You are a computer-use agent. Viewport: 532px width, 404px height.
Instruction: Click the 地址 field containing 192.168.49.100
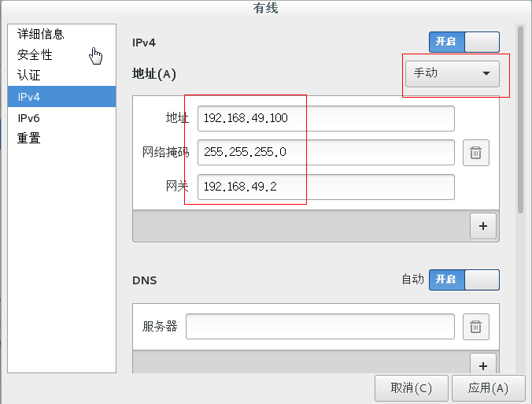tap(326, 118)
